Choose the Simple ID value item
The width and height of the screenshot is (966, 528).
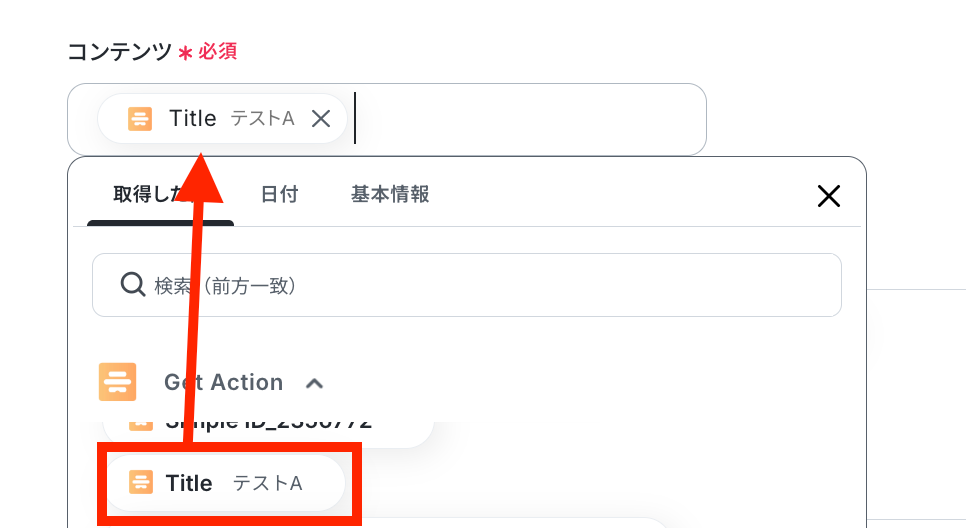click(270, 423)
